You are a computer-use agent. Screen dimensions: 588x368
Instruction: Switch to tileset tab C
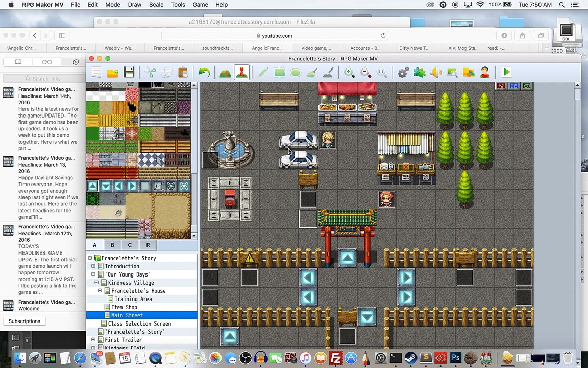[130, 245]
